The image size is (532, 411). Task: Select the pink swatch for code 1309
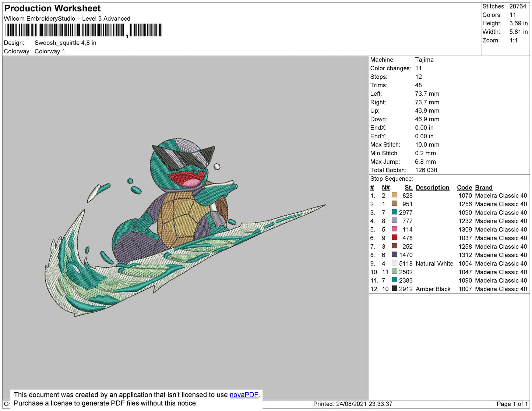point(394,229)
